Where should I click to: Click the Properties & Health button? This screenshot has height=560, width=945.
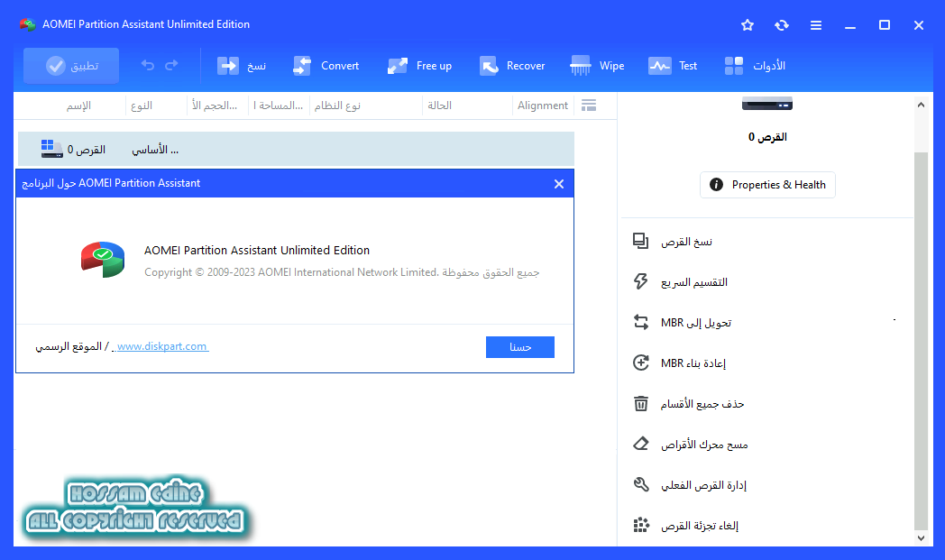point(768,185)
